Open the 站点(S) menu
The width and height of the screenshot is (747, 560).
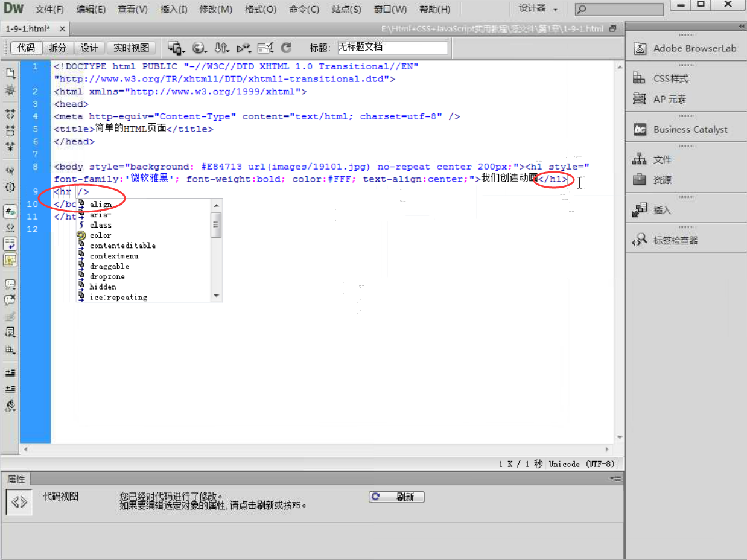347,9
